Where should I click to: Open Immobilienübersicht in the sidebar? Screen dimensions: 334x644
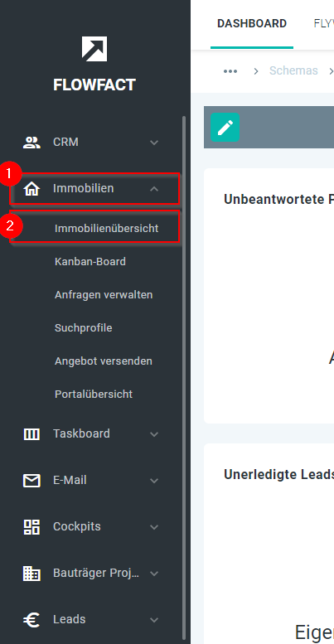(x=106, y=229)
